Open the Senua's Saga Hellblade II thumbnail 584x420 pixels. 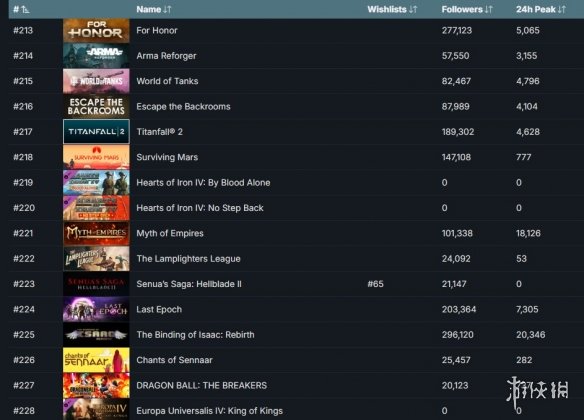click(x=96, y=284)
